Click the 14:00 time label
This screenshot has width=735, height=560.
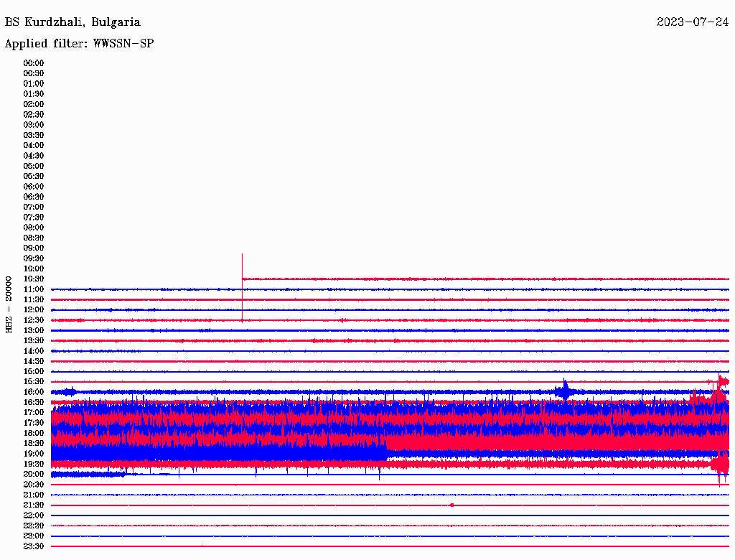coord(34,351)
